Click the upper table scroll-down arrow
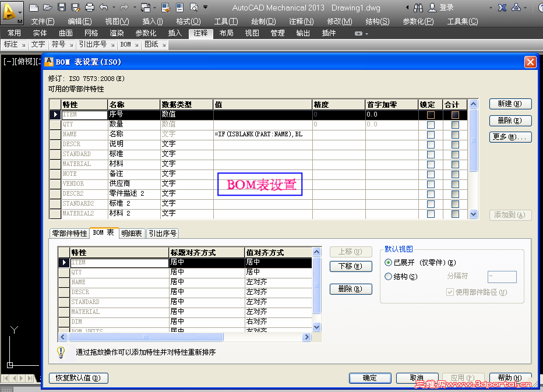This screenshot has width=543, height=392. [x=474, y=214]
